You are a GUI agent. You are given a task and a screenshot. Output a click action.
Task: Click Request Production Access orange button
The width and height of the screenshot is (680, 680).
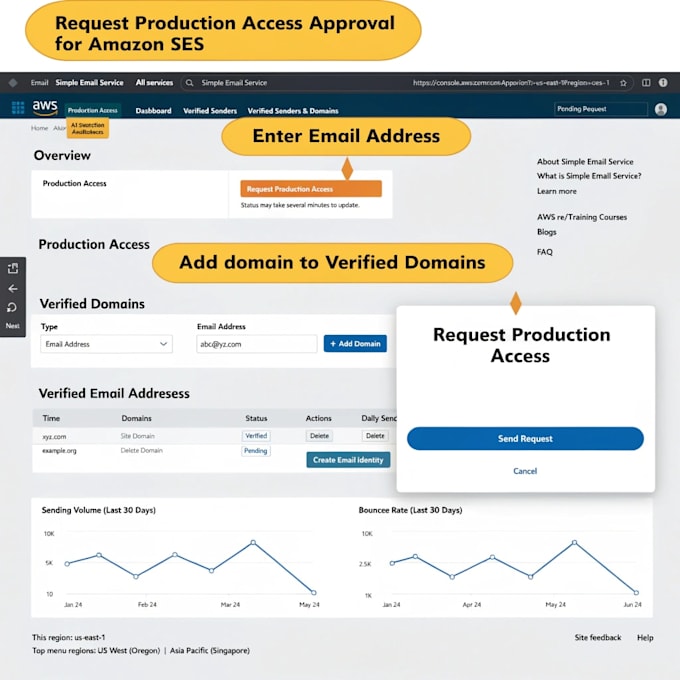pos(311,189)
